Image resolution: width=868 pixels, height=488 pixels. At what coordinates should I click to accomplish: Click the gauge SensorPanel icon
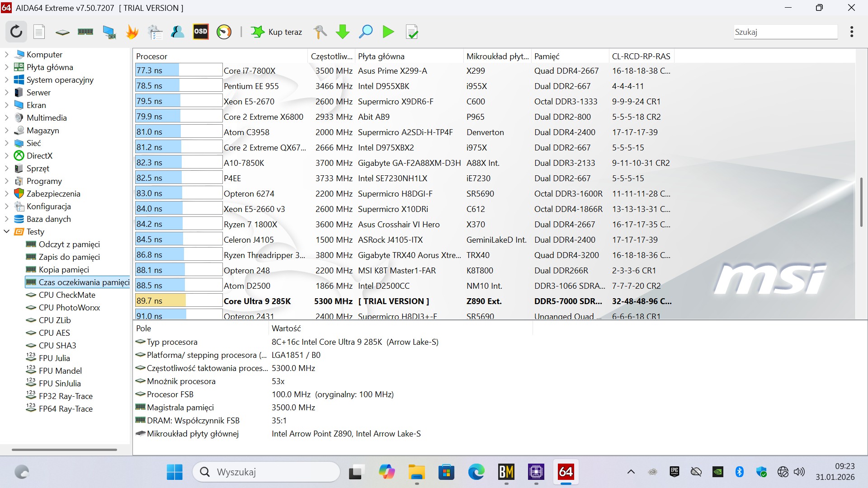click(x=224, y=32)
